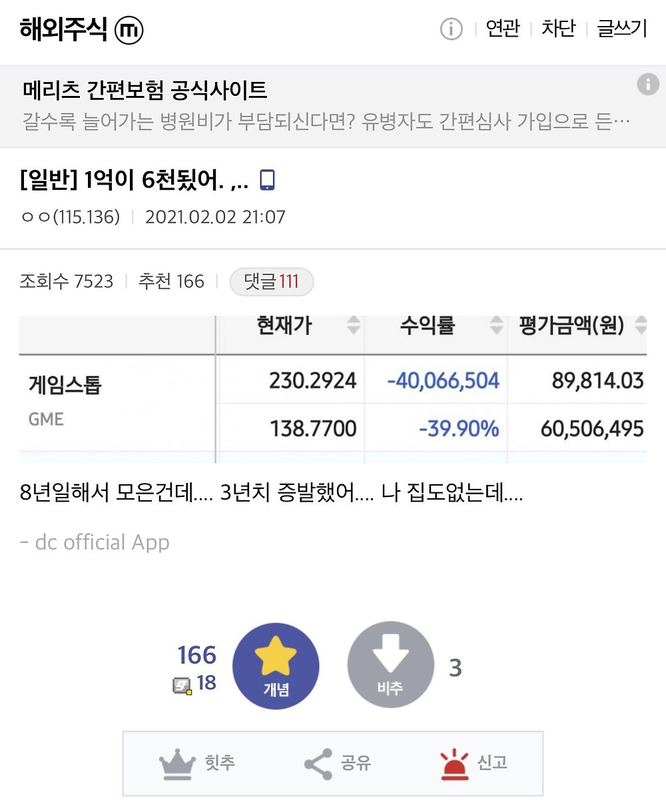Open the 해외주식 gallery title
Image resolution: width=666 pixels, height=812 pixels.
[x=63, y=30]
